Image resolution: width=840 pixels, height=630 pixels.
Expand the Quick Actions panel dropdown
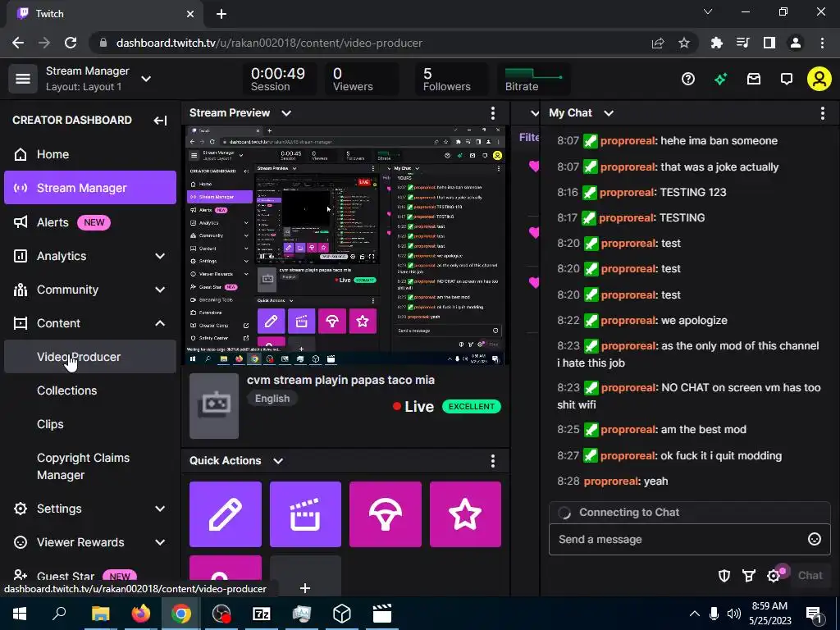click(278, 461)
